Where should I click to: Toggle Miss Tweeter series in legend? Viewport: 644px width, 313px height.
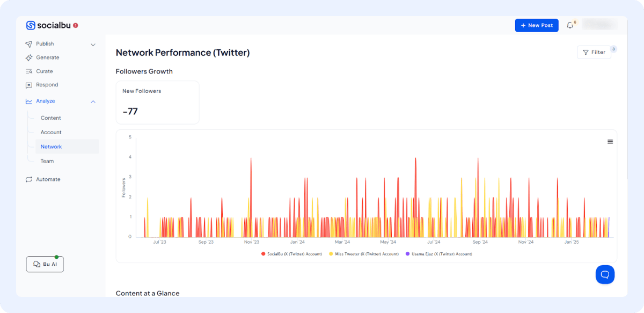coord(364,254)
